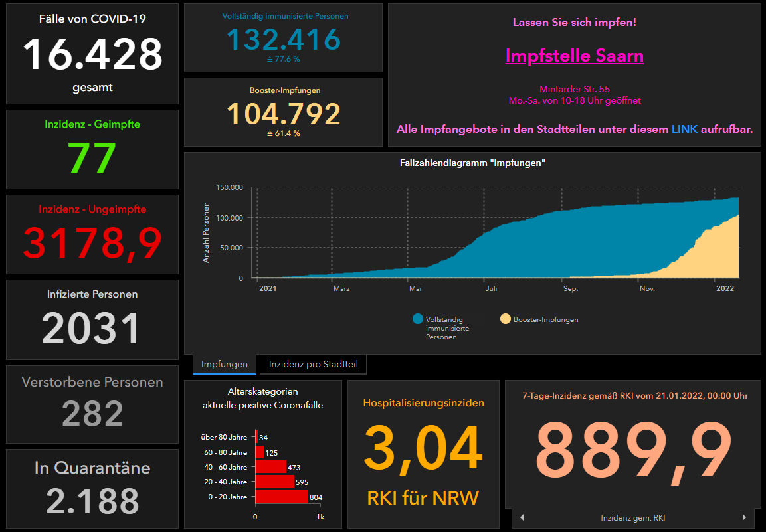Click the Mo.-Sa. von 10-18 Uhr geöffnet text
Screen dimensions: 766x532
click(x=575, y=101)
